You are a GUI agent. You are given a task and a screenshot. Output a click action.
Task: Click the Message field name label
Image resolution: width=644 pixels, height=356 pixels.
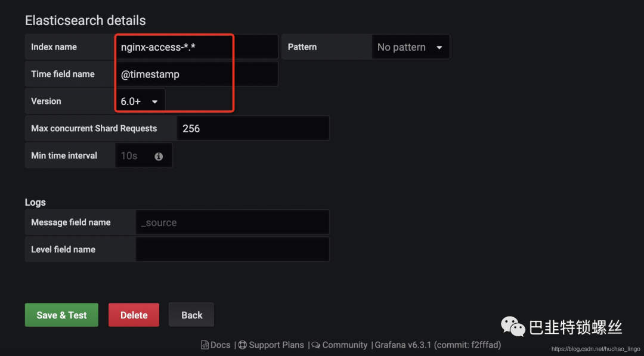click(70, 222)
